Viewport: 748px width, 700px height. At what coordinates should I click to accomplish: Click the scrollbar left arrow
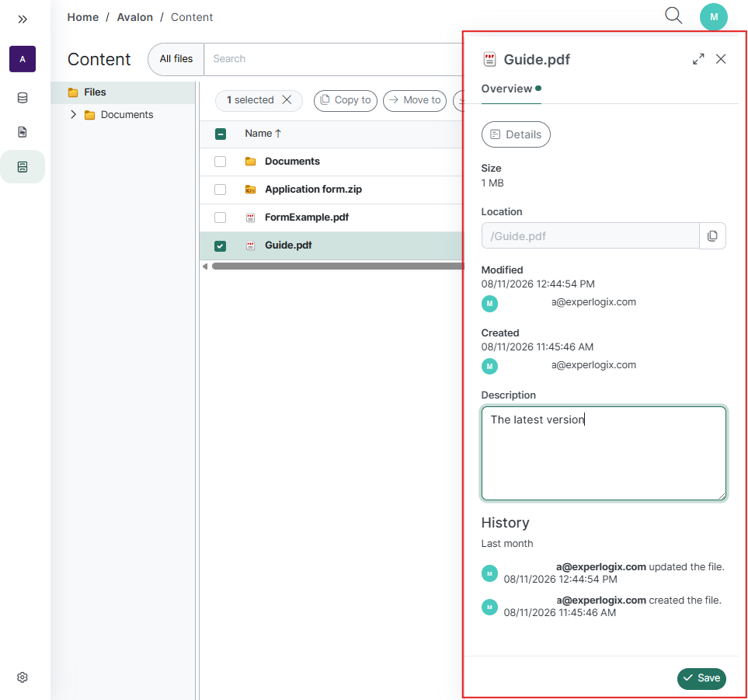(x=205, y=266)
